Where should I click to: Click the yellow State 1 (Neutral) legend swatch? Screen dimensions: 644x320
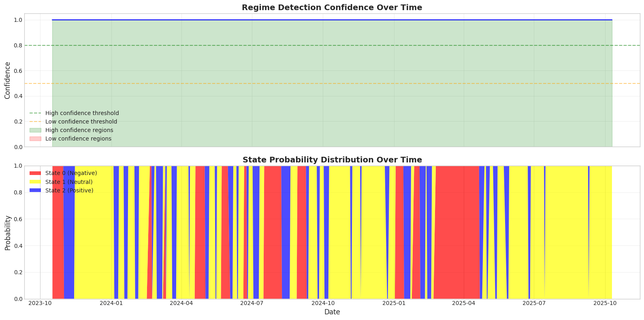point(35,182)
